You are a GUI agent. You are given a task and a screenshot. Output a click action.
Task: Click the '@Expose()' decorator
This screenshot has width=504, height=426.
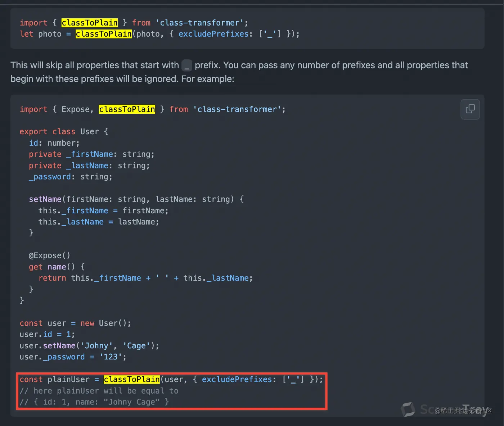pos(50,256)
